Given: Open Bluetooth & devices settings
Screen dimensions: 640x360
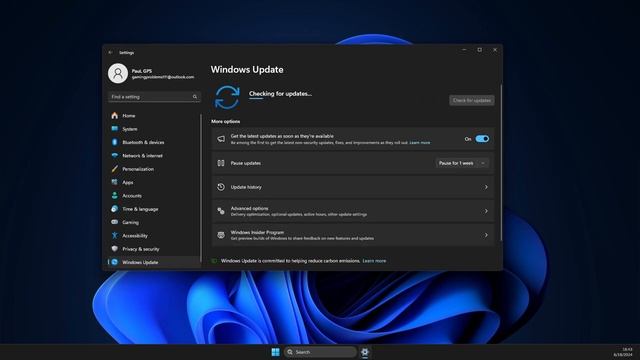Looking at the screenshot, I should (x=154, y=142).
